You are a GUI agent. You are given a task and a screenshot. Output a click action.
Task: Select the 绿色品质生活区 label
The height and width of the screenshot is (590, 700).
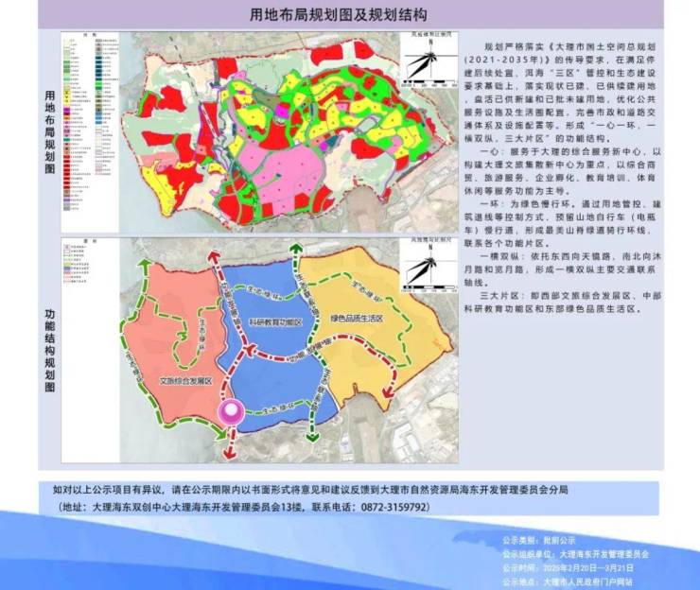pos(357,319)
